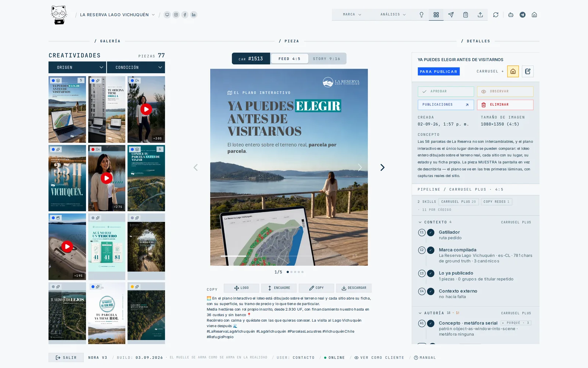Click the Logo copy tool button
Viewport: 588px width, 368px height.
241,288
